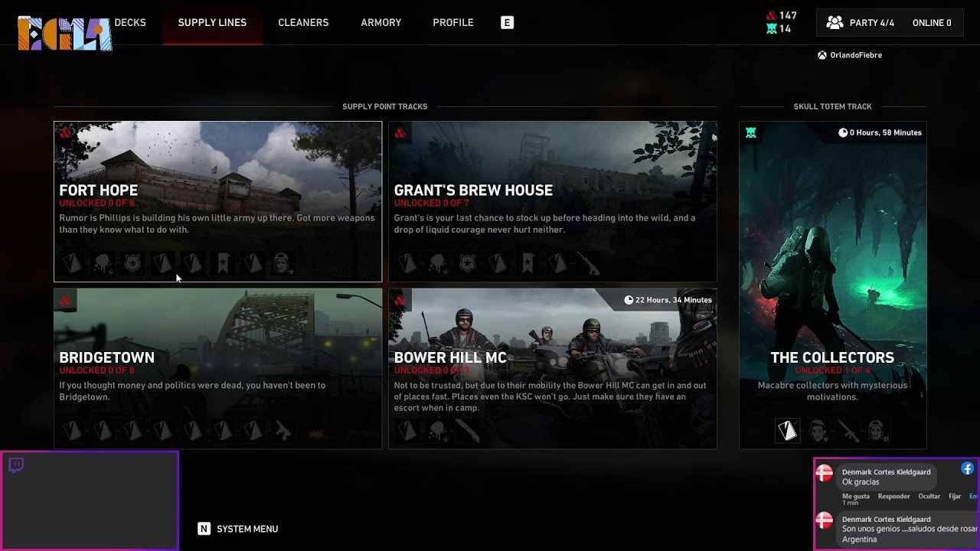This screenshot has height=551, width=980.
Task: Click the first card reward in Bower Hill MC
Action: click(407, 431)
